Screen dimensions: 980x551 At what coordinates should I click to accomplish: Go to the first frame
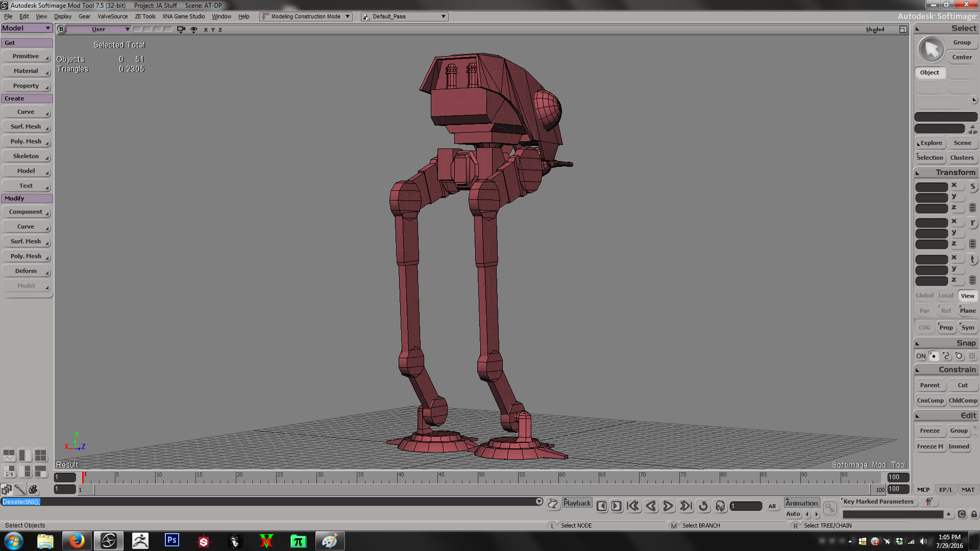coord(633,506)
